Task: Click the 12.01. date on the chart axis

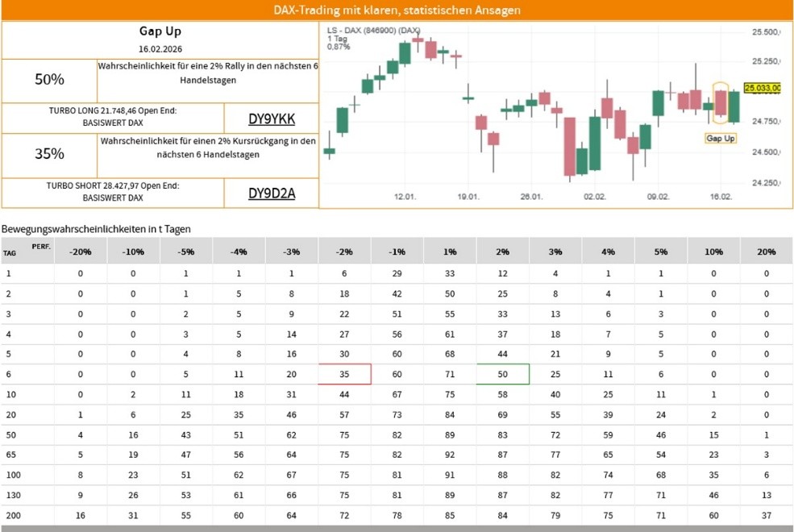Action: (405, 197)
